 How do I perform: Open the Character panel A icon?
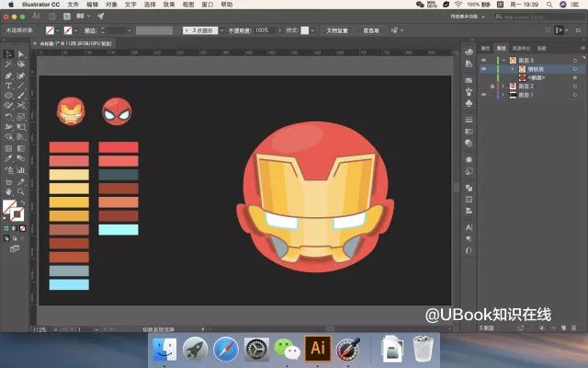click(x=469, y=227)
